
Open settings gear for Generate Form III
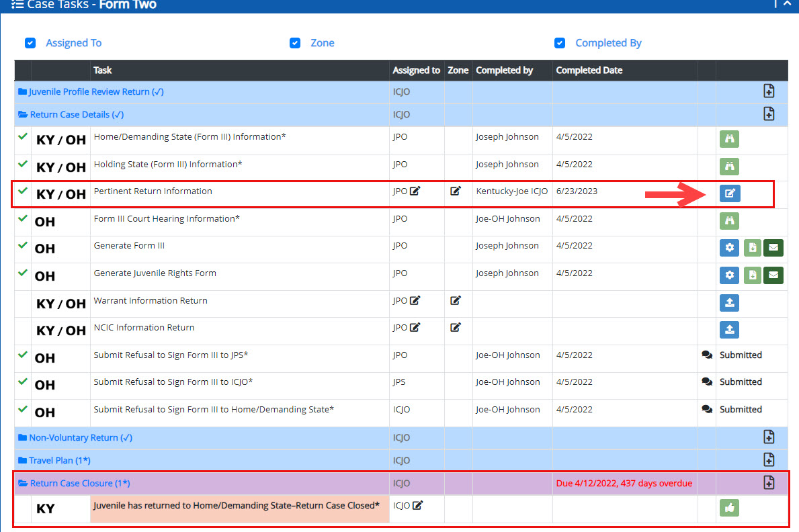tap(729, 248)
